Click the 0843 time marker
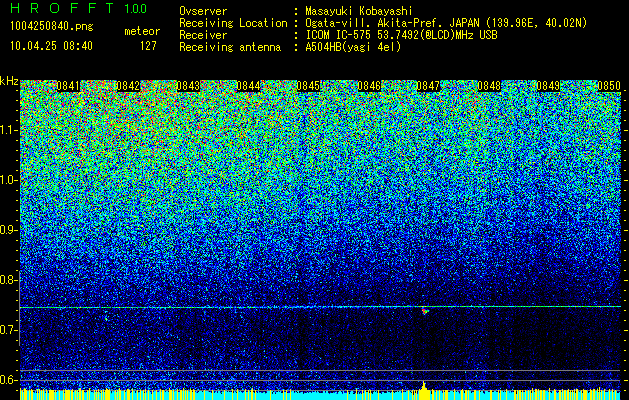 click(188, 86)
